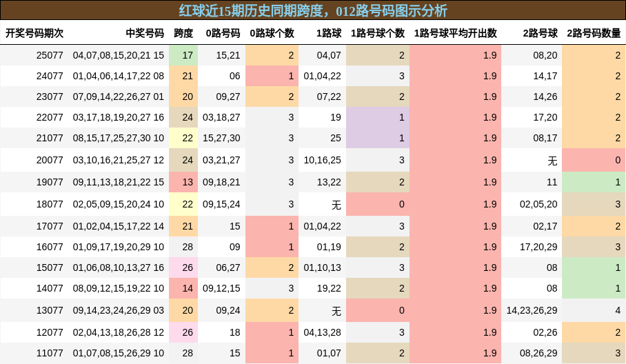
Task: Select period number 19077
Action: 50,182
